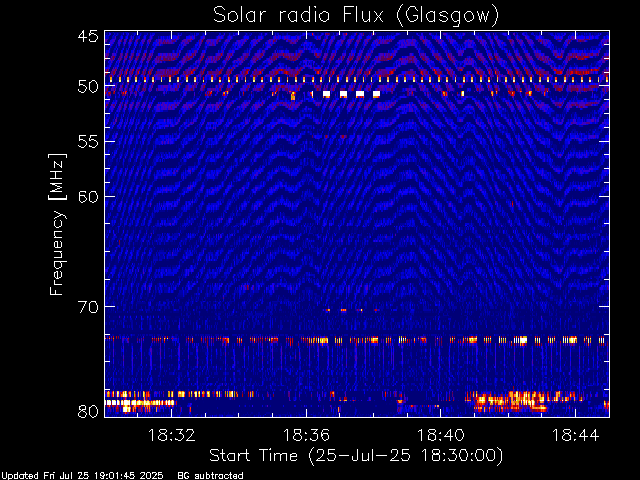
Task: Click the 18:36 time tick label
Action: click(x=306, y=435)
